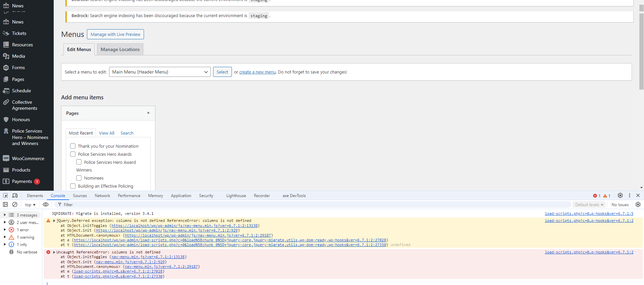This screenshot has height=285, width=644.
Task: Click the Media sidebar icon
Action: click(x=6, y=56)
